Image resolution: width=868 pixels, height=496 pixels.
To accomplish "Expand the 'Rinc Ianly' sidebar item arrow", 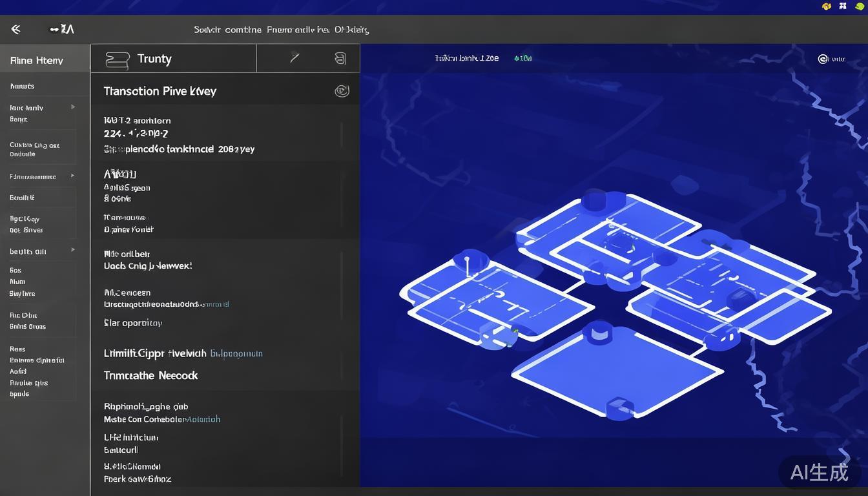I will [73, 107].
